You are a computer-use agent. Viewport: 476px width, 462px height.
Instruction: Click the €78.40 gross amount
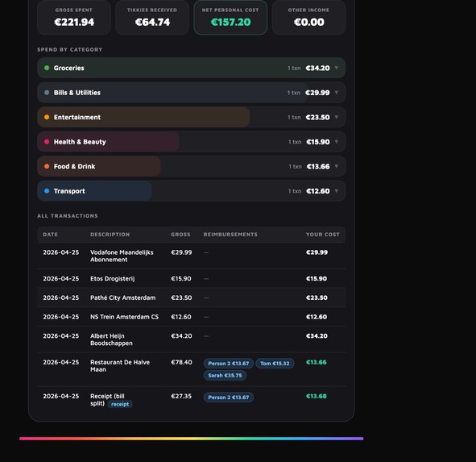coord(181,362)
